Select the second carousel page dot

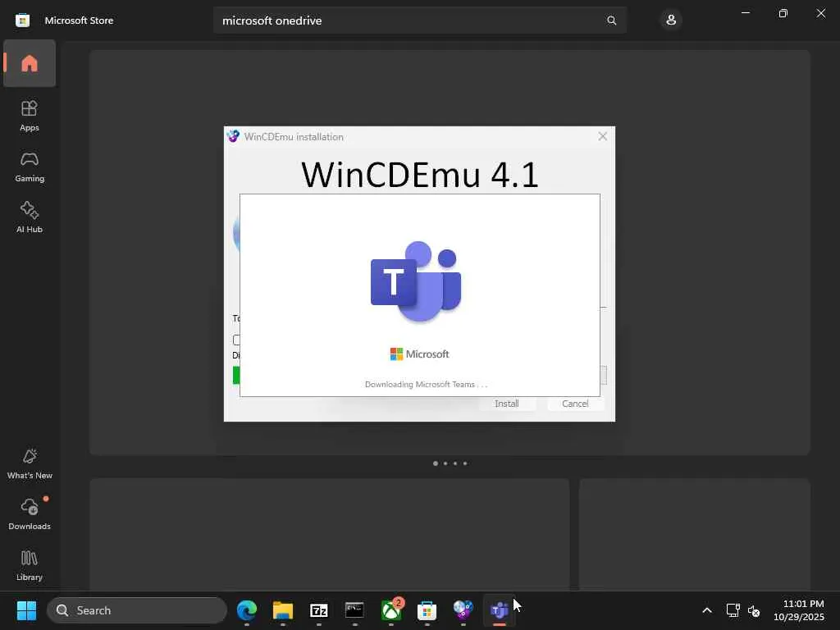445,463
